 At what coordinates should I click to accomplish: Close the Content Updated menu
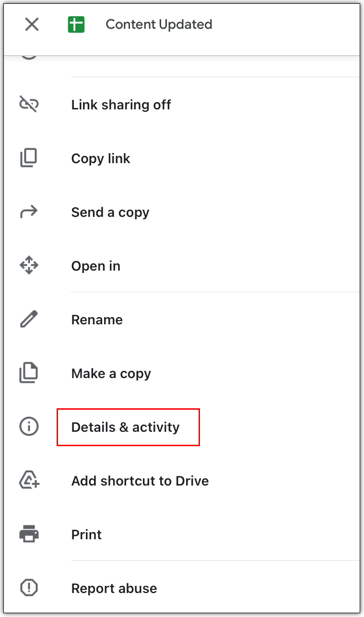[32, 24]
